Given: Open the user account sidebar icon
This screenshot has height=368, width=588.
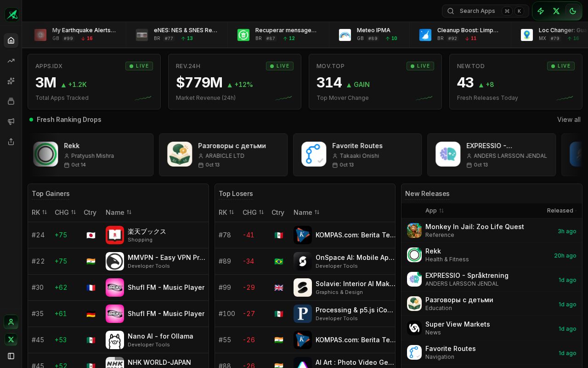Looking at the screenshot, I should (x=11, y=322).
